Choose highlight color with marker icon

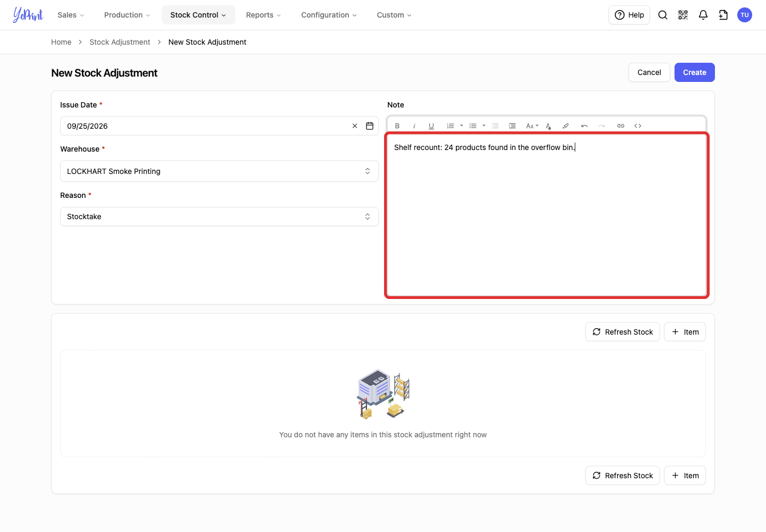click(565, 126)
